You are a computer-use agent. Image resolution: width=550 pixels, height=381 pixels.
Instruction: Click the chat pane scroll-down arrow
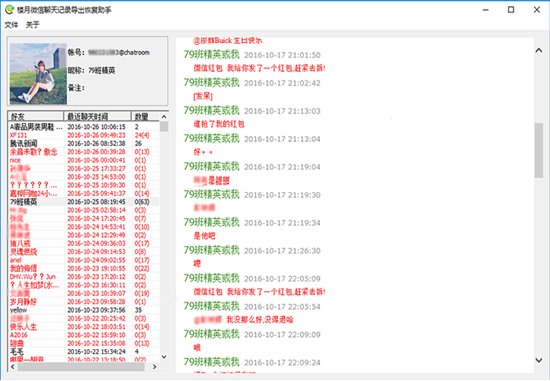(538, 360)
